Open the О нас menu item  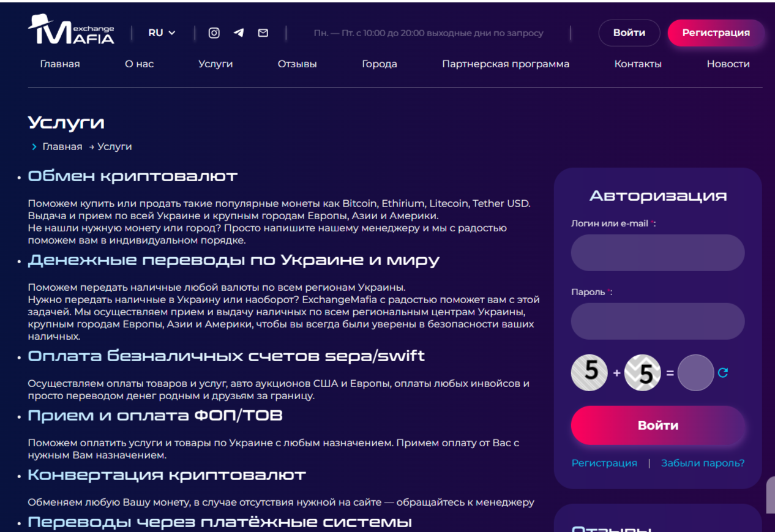pyautogui.click(x=140, y=64)
